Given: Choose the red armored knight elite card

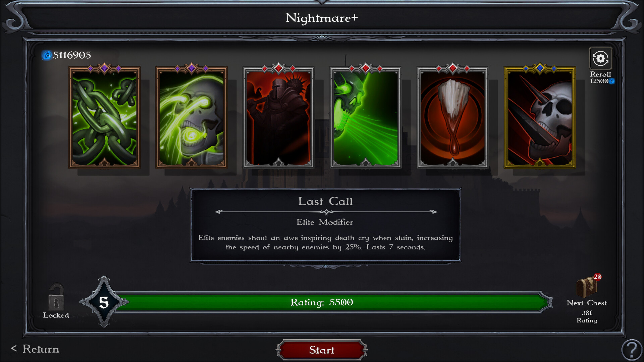Looking at the screenshot, I should tap(278, 117).
